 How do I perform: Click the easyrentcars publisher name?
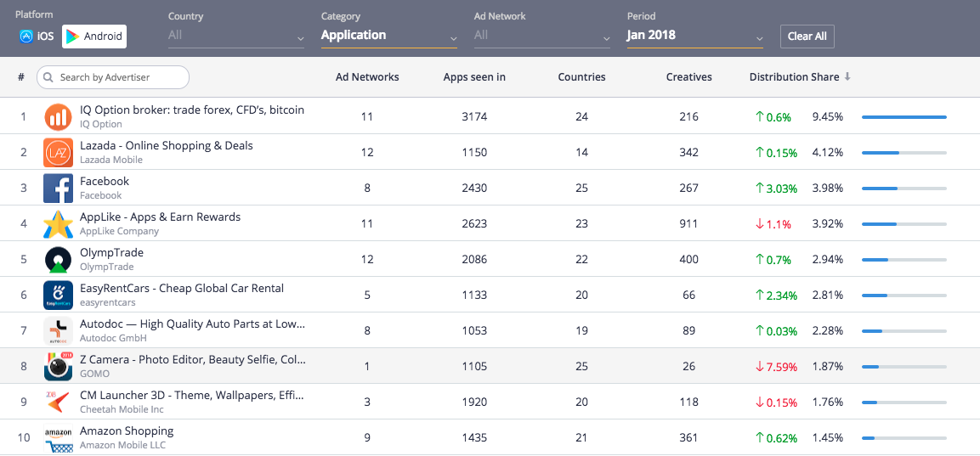tap(107, 302)
